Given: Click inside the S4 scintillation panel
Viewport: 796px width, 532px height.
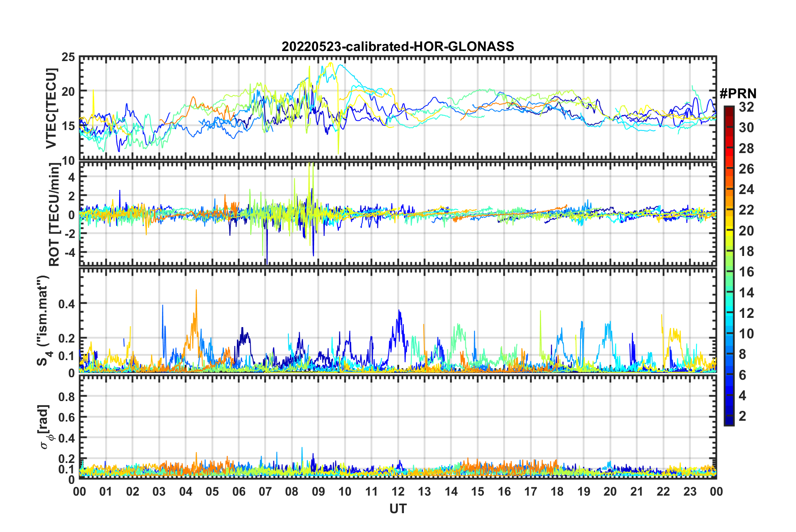Looking at the screenshot, I should (x=398, y=320).
